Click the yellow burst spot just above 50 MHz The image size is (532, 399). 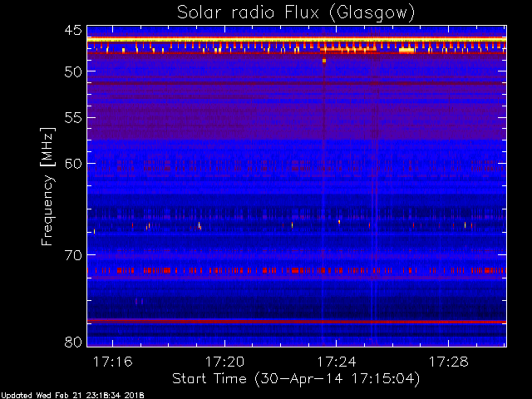324,61
